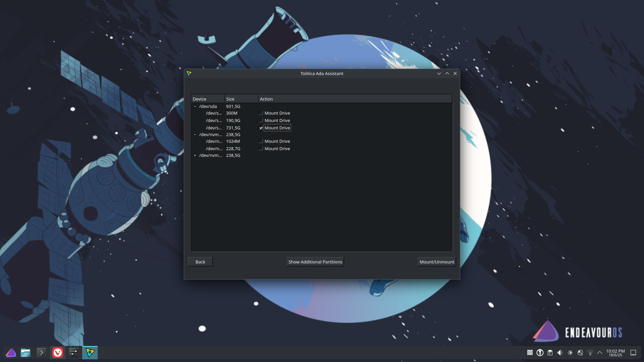Open System Settings from the taskbar
Screen dimensions: 644x362
pos(73,353)
